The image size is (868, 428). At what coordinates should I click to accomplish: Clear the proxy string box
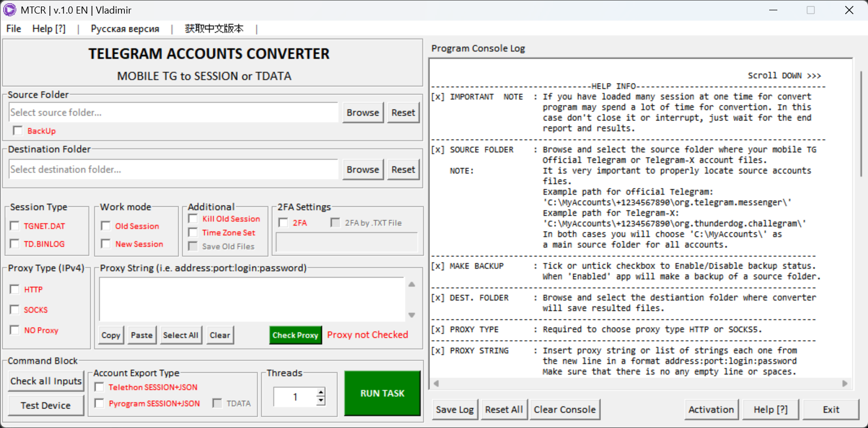click(220, 335)
